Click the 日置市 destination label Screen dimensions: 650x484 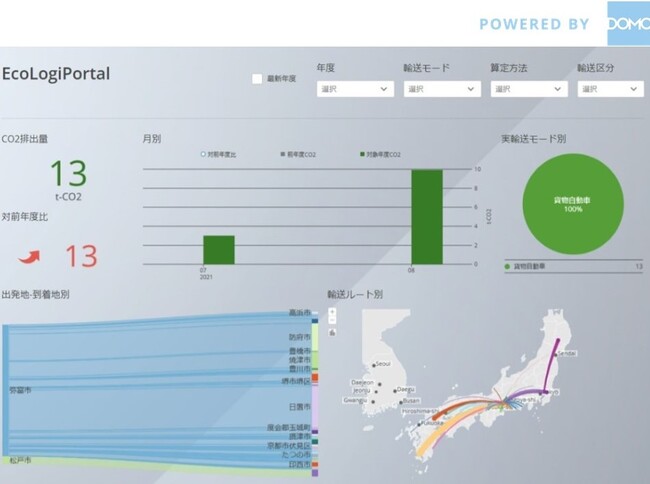[x=299, y=407]
